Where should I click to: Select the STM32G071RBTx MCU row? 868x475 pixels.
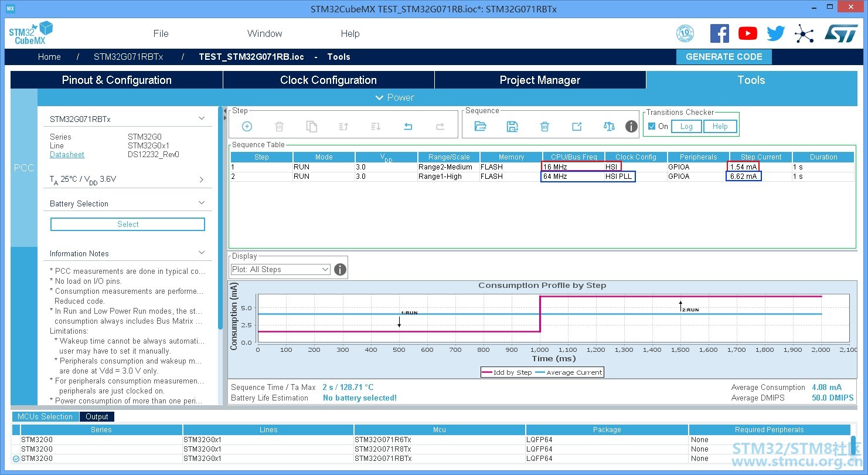[x=431, y=459]
